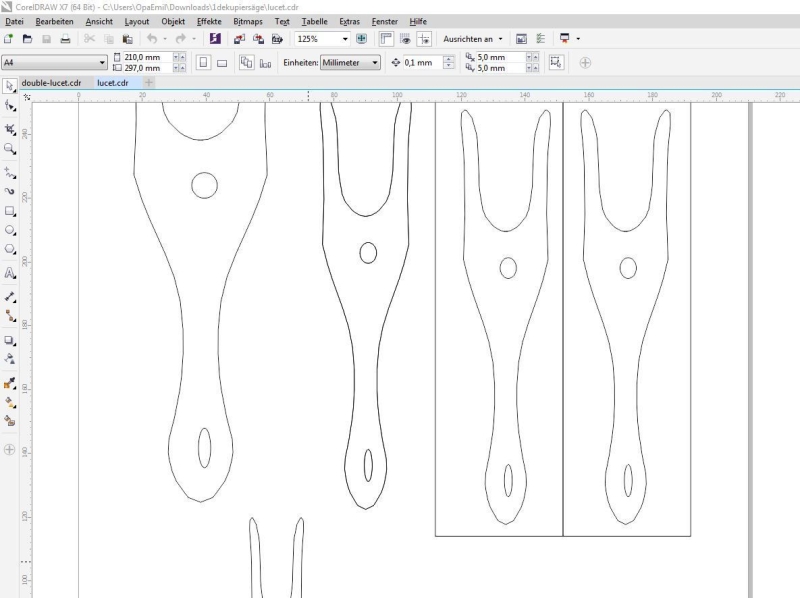Open the Options icon next to Ausrichten an
Image resolution: width=800 pixels, height=598 pixels.
pos(540,39)
